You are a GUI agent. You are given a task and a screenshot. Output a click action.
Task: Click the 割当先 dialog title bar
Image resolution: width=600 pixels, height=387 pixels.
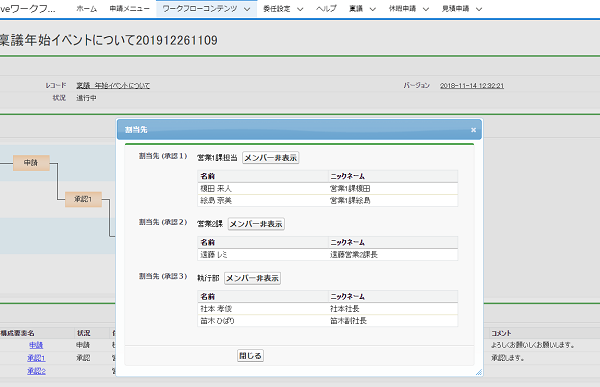coord(299,130)
